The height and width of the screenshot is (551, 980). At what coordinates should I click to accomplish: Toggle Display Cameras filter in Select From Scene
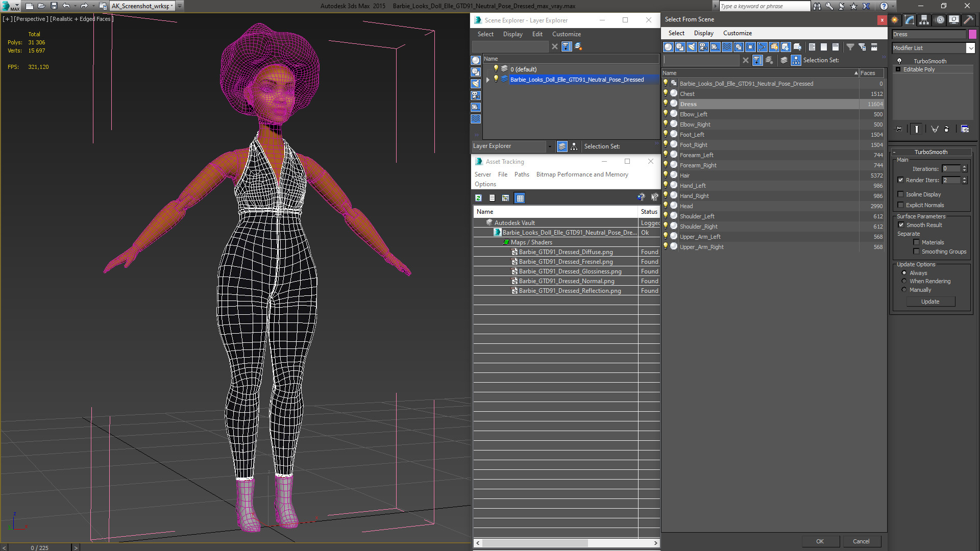703,47
